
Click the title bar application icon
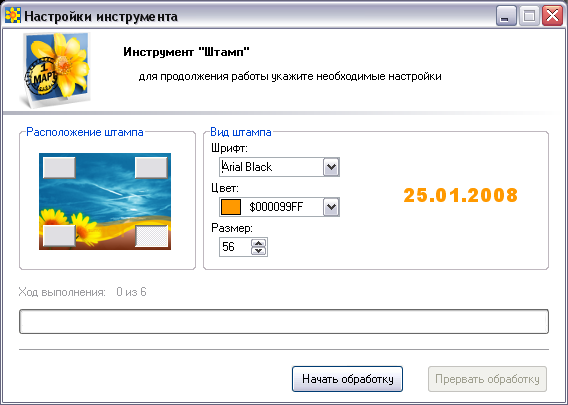13,16
